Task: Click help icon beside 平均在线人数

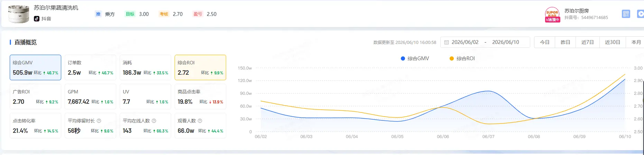Action: (x=154, y=121)
